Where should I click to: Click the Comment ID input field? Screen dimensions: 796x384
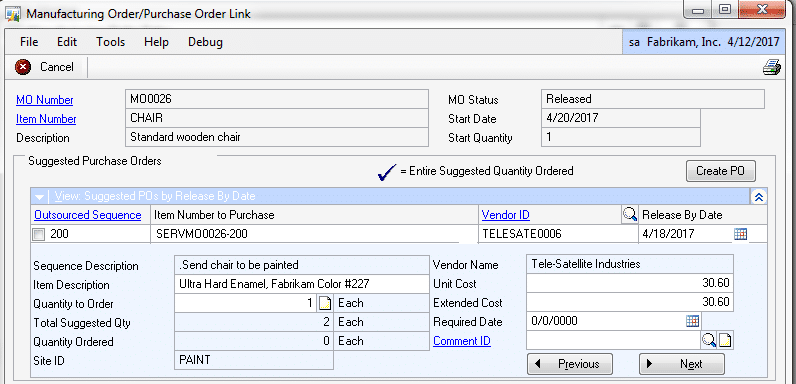click(614, 340)
